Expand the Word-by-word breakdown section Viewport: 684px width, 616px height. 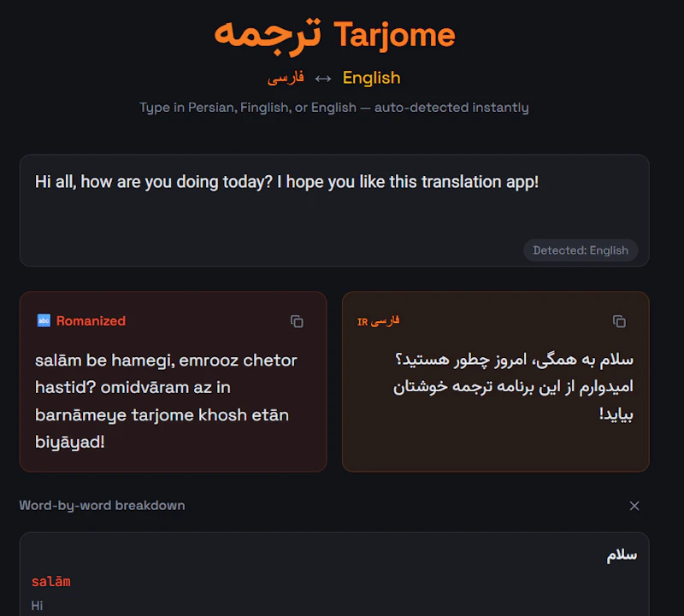pyautogui.click(x=102, y=505)
